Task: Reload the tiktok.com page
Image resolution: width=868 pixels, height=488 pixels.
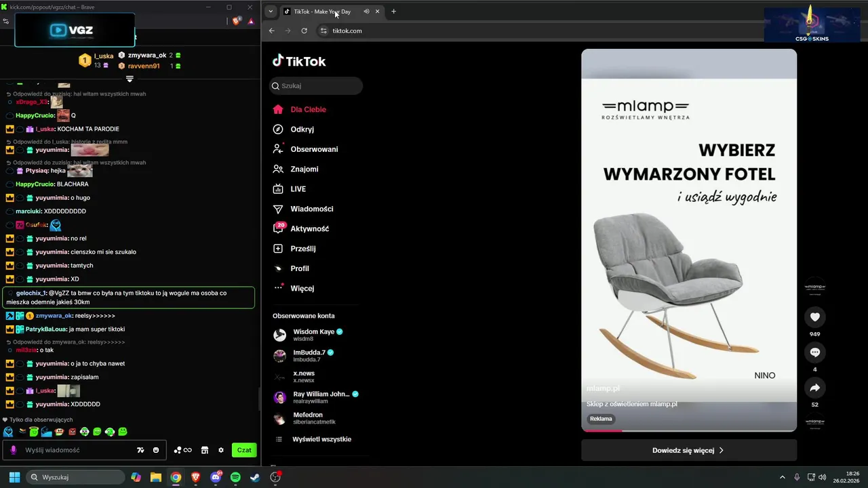Action: 304,30
